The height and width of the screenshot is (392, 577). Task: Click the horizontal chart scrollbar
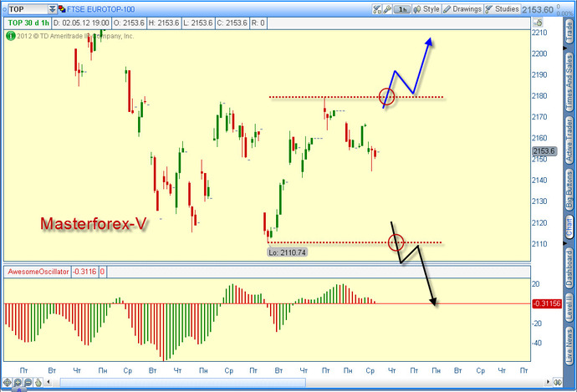[182, 383]
